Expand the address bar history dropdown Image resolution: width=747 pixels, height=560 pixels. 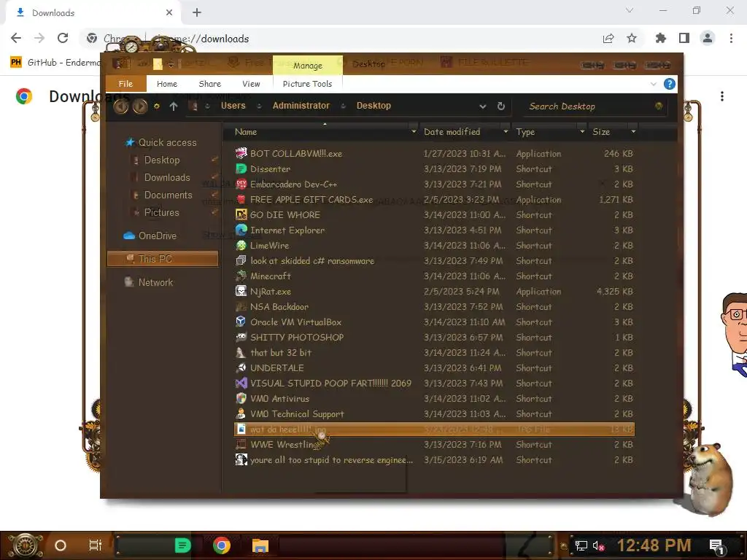(x=483, y=106)
